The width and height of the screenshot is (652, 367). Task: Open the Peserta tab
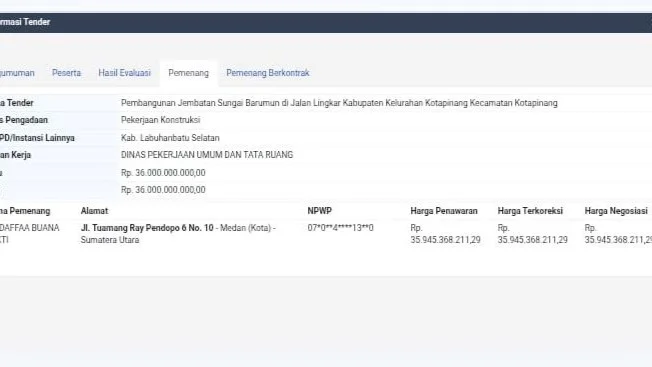[66, 73]
